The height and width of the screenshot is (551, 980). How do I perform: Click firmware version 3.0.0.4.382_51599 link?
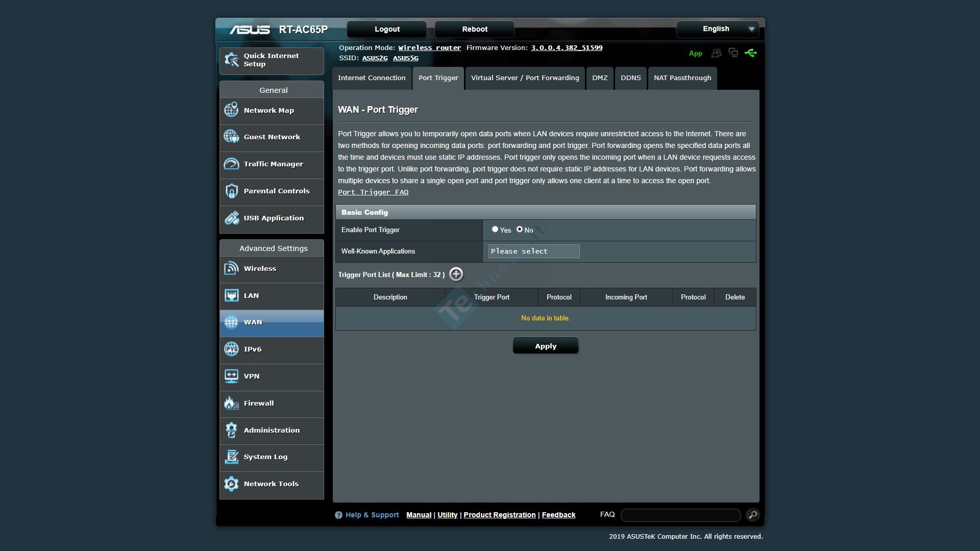[x=567, y=48]
